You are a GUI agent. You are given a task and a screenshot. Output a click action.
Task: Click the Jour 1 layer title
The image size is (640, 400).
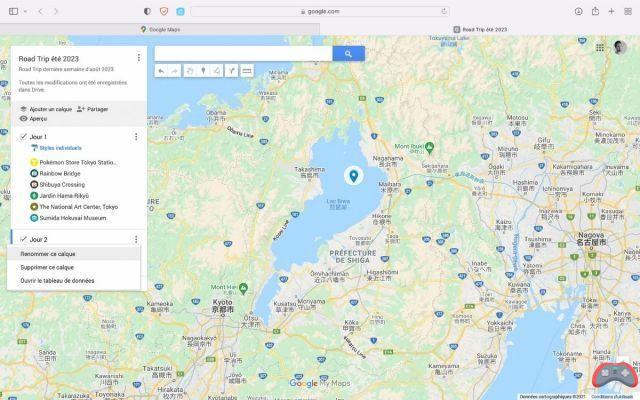(38, 137)
